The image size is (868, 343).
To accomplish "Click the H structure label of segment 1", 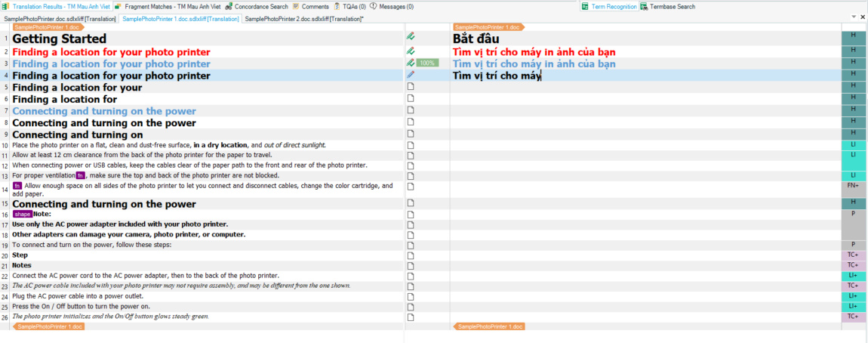I will pyautogui.click(x=853, y=38).
